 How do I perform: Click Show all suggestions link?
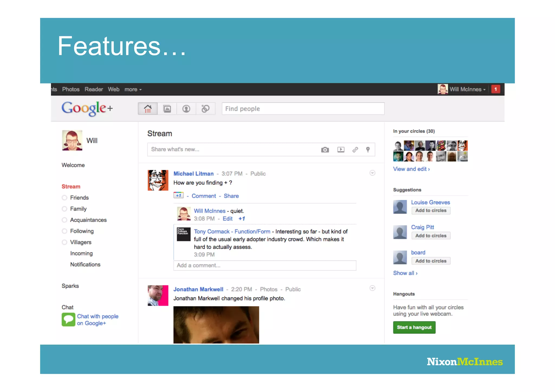tap(405, 273)
